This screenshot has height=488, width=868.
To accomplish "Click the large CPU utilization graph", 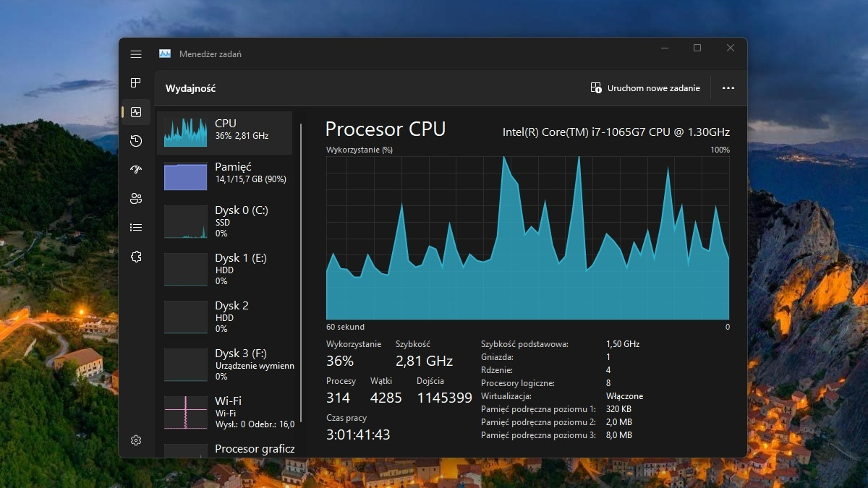I will [527, 238].
